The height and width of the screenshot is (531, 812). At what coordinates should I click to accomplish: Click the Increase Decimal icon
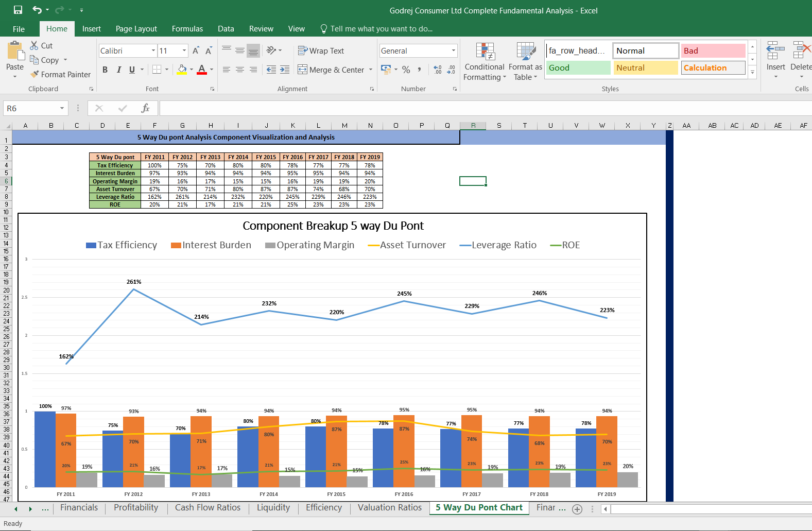[438, 70]
